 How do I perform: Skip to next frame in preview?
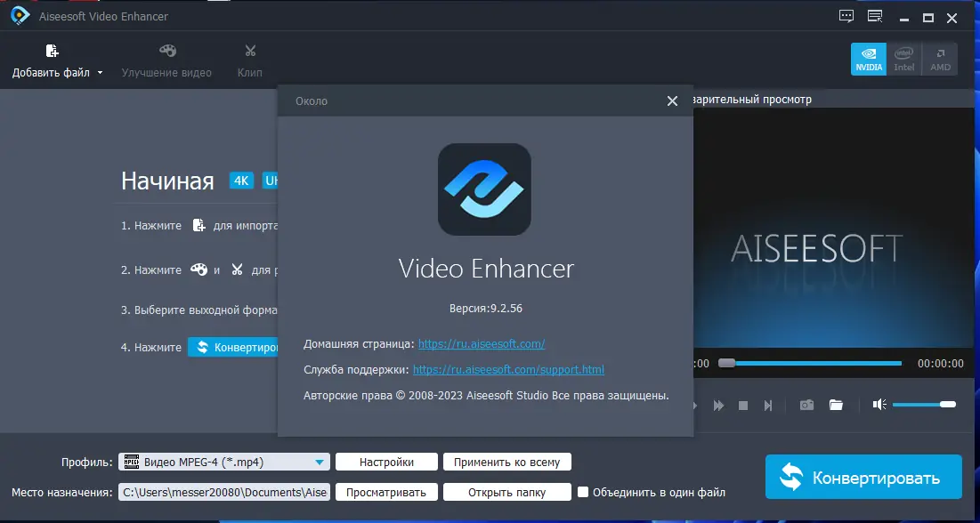768,406
